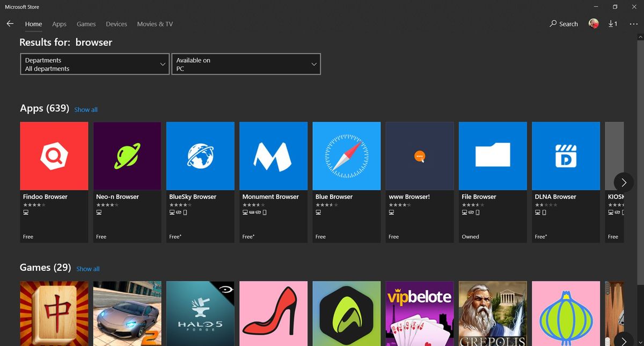This screenshot has width=644, height=346.
Task: Click the user profile avatar
Action: pyautogui.click(x=594, y=24)
